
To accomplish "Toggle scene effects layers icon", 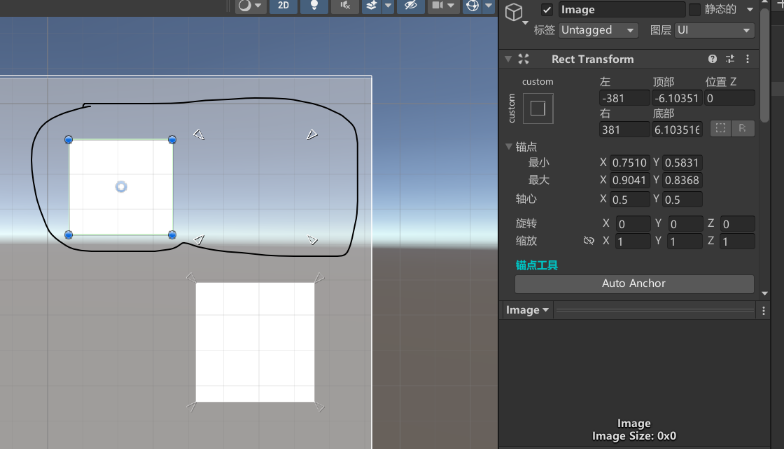I will pyautogui.click(x=372, y=6).
